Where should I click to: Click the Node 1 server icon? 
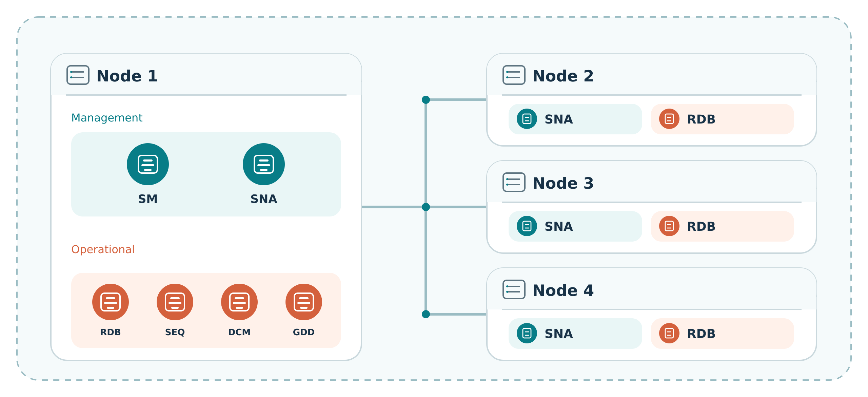78,75
